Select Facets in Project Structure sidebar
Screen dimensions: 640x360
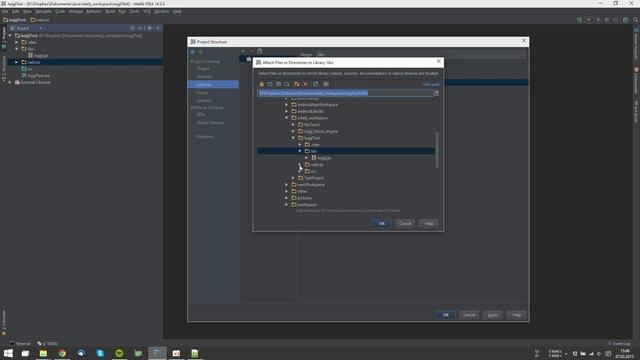202,93
